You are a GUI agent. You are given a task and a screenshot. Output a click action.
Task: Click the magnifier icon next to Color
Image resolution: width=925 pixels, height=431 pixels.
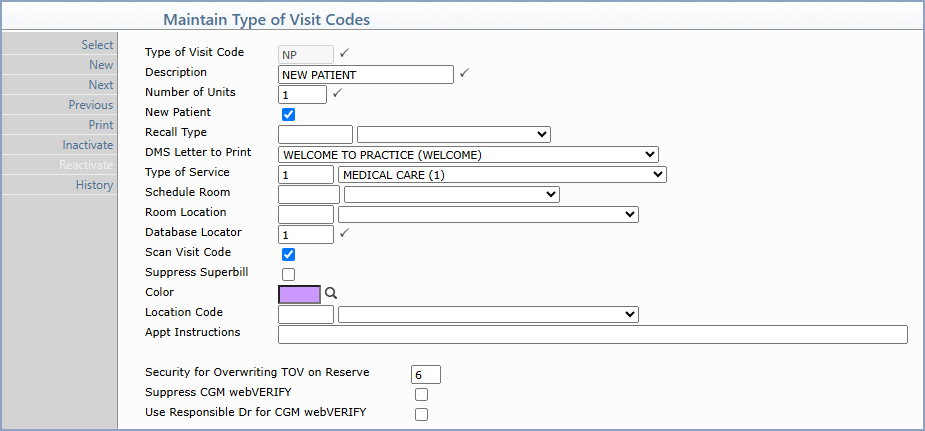click(331, 293)
